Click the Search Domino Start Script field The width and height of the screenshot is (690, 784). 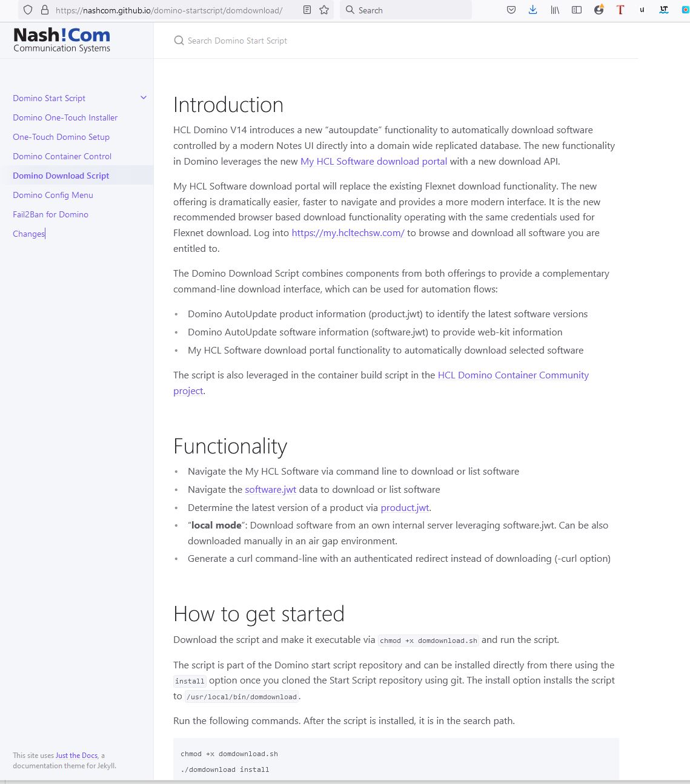pyautogui.click(x=237, y=41)
